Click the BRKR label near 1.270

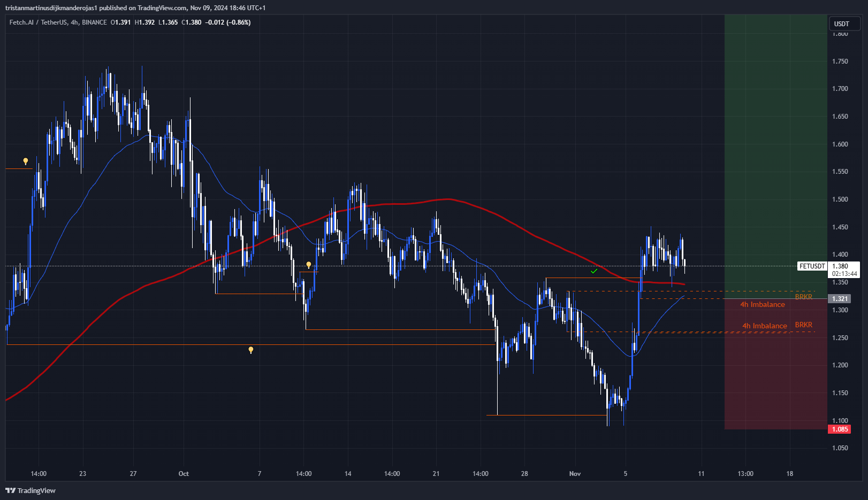[x=803, y=325]
